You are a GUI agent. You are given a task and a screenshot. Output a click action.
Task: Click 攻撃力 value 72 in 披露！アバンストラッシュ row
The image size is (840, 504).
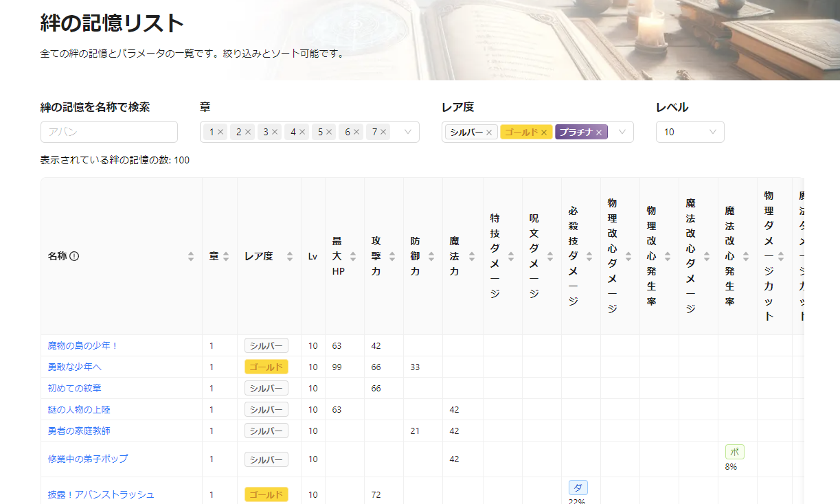click(x=376, y=494)
